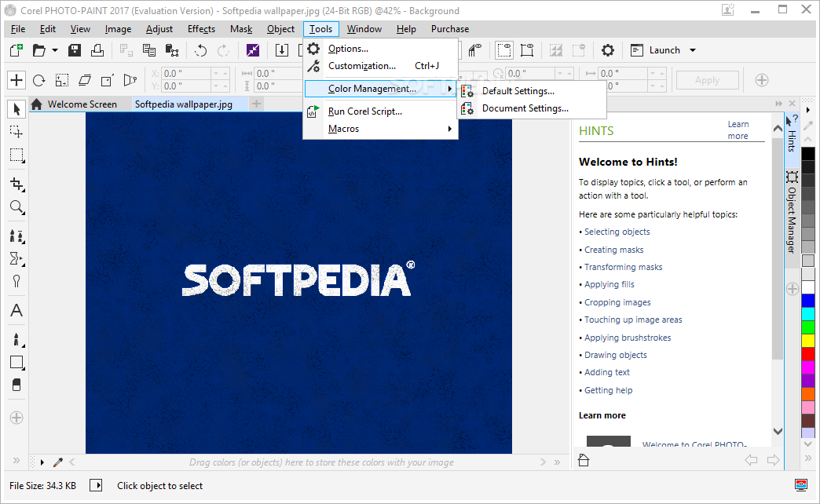820x504 pixels.
Task: Select the Pick tool arrow
Action: (x=16, y=109)
